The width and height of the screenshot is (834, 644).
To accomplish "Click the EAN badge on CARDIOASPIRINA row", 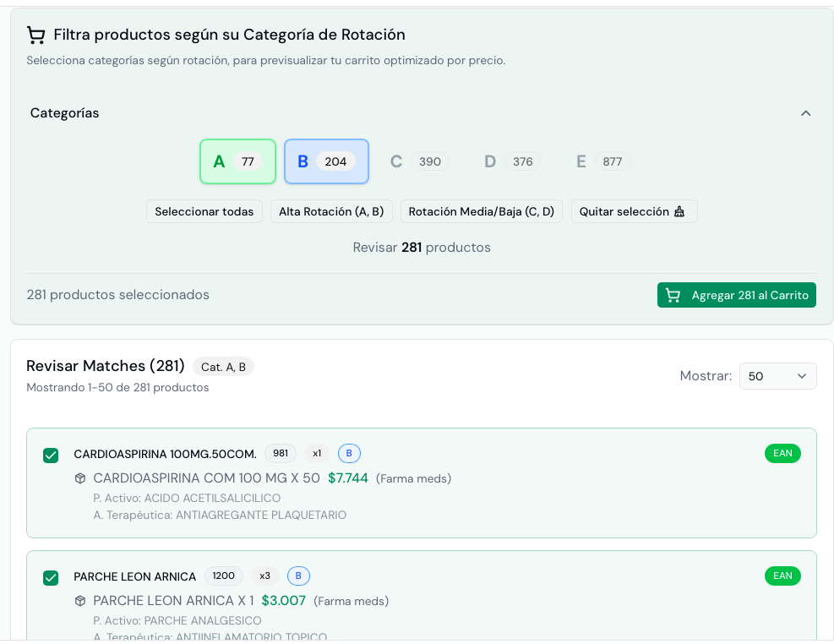I will (x=782, y=453).
